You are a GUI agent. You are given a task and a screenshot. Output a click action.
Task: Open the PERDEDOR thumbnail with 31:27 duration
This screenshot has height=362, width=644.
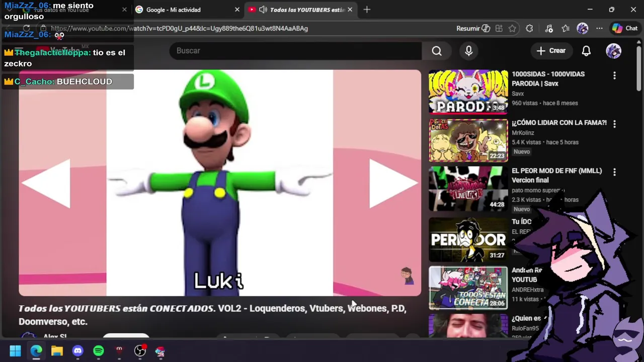468,239
